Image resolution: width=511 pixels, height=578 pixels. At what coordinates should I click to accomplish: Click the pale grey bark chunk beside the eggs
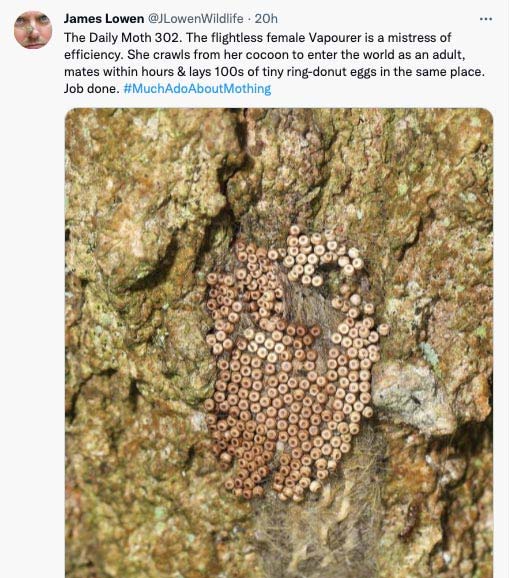[409, 398]
